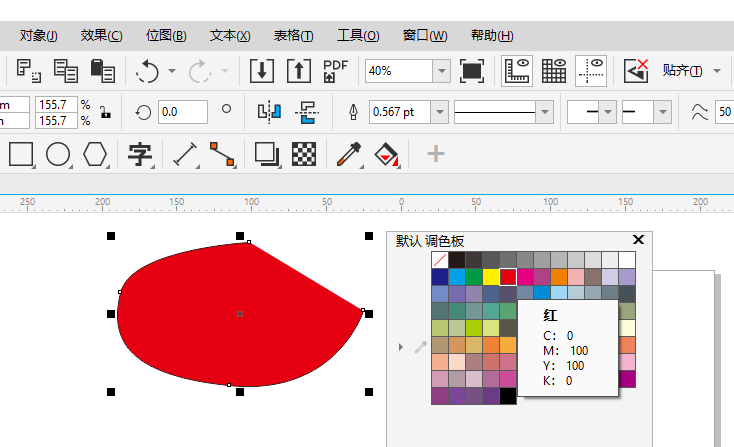Pick the green swatch in the palette

[x=474, y=277]
